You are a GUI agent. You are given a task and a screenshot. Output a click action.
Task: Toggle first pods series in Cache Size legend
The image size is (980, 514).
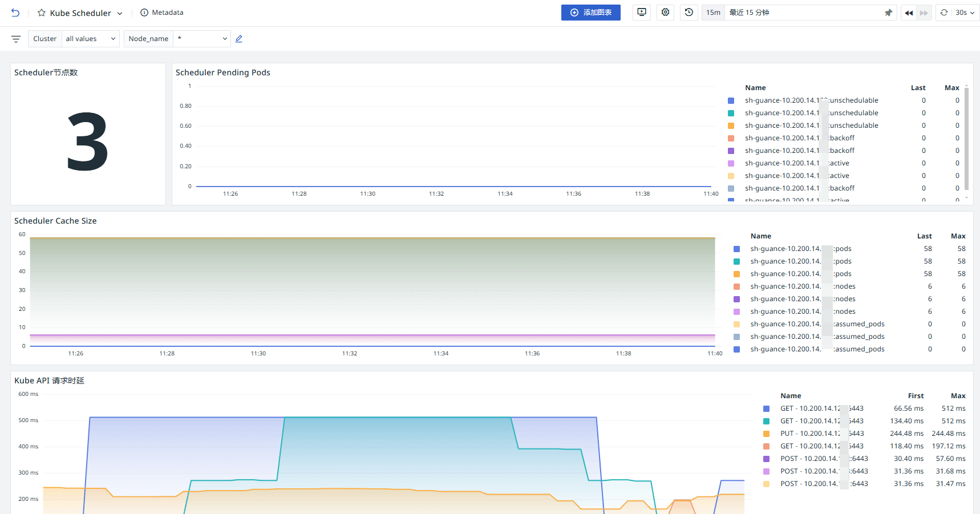click(800, 249)
